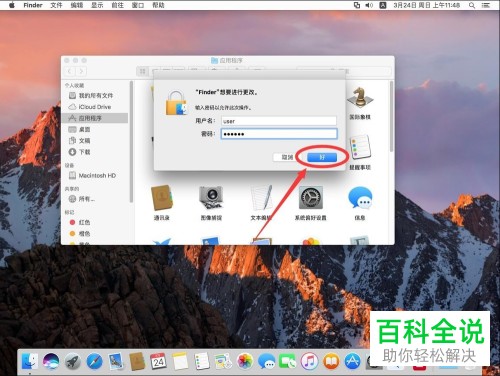Click the 取消 button in the authentication dialog
Screen dimensions: 500x376
[x=287, y=157]
